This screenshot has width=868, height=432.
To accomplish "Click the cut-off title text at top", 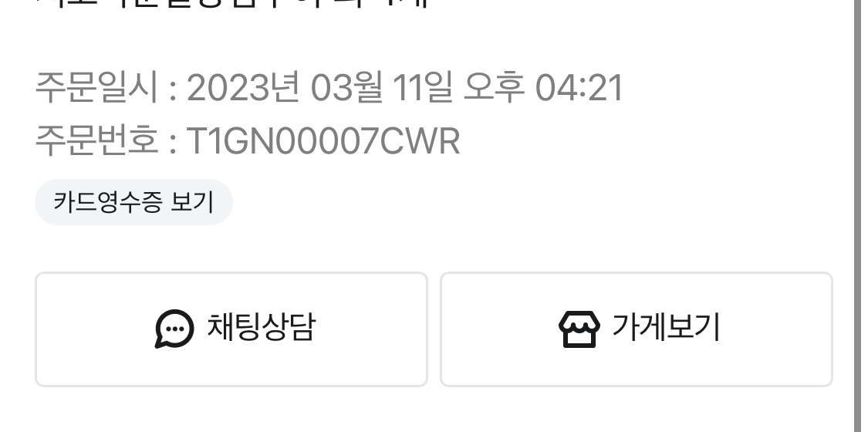I will click(232, 4).
